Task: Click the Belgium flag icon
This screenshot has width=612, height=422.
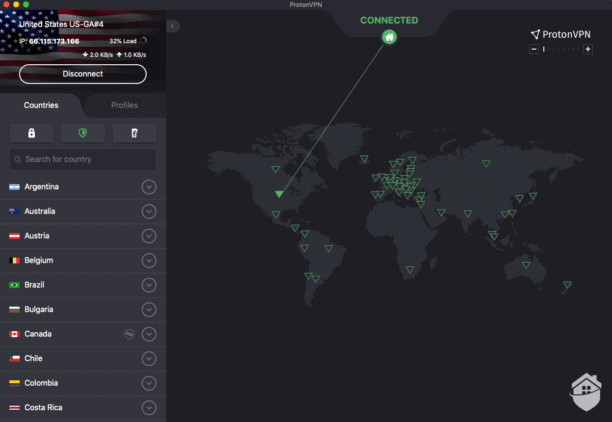Action: tap(14, 260)
